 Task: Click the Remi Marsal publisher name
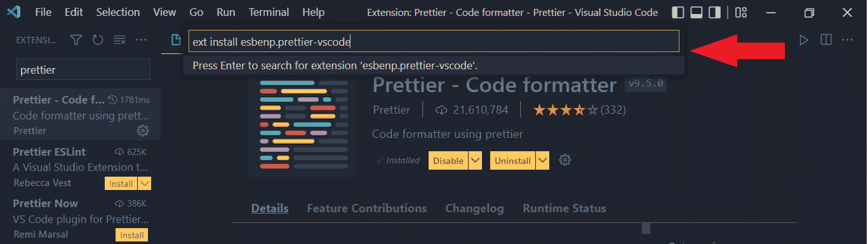coord(40,234)
